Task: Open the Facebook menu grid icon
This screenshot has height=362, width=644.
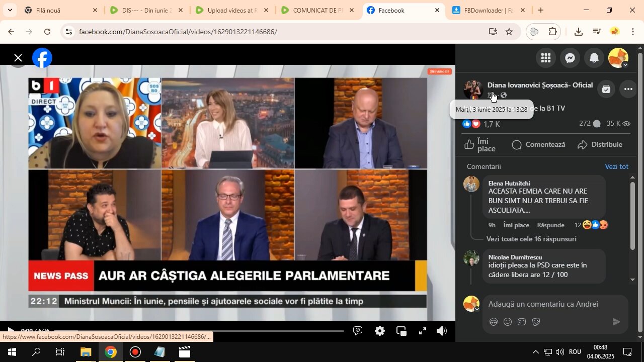Action: 546,58
